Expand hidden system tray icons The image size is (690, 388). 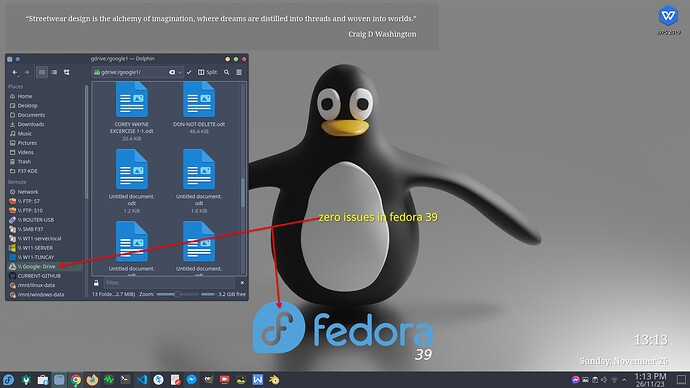624,380
